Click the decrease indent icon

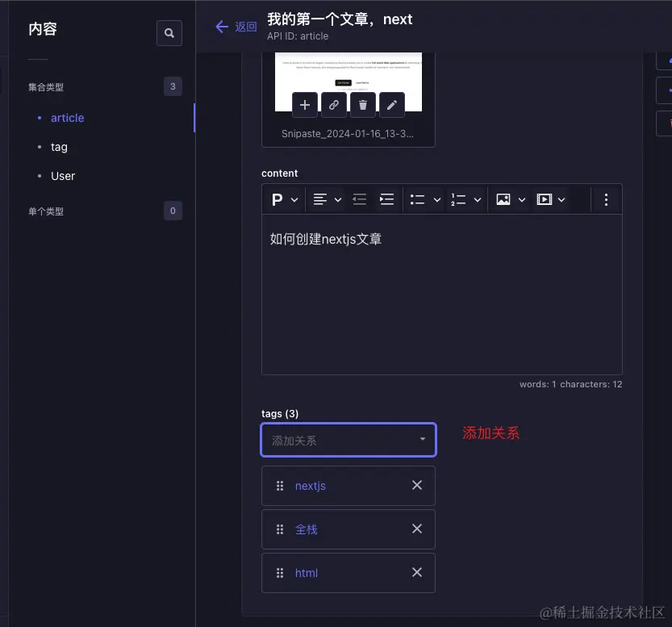359,199
